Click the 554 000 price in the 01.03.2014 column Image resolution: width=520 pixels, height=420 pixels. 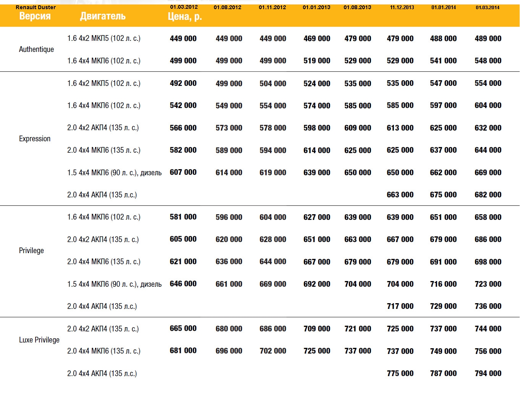coord(488,83)
